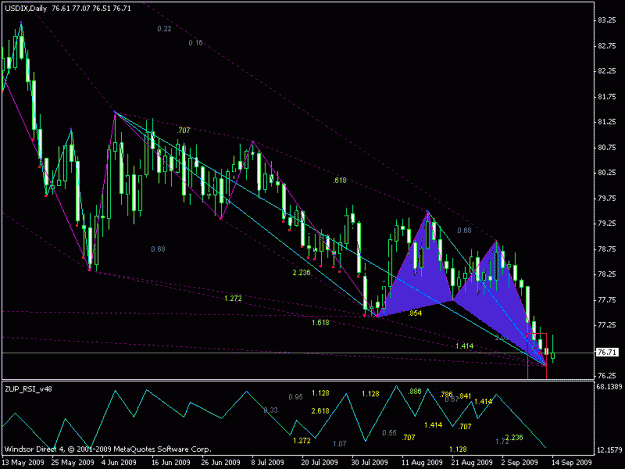Click the 77.25 price axis label

[607, 325]
